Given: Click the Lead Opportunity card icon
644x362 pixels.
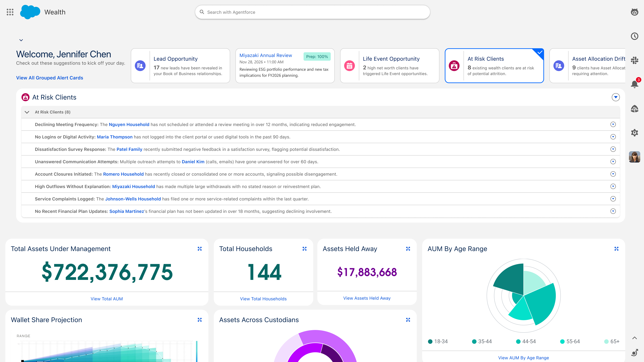Looking at the screenshot, I should coord(140,66).
